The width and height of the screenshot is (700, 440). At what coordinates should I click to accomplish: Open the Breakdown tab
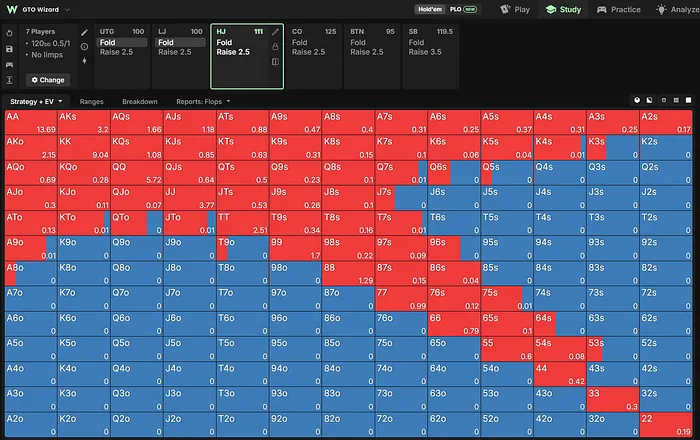(x=140, y=102)
